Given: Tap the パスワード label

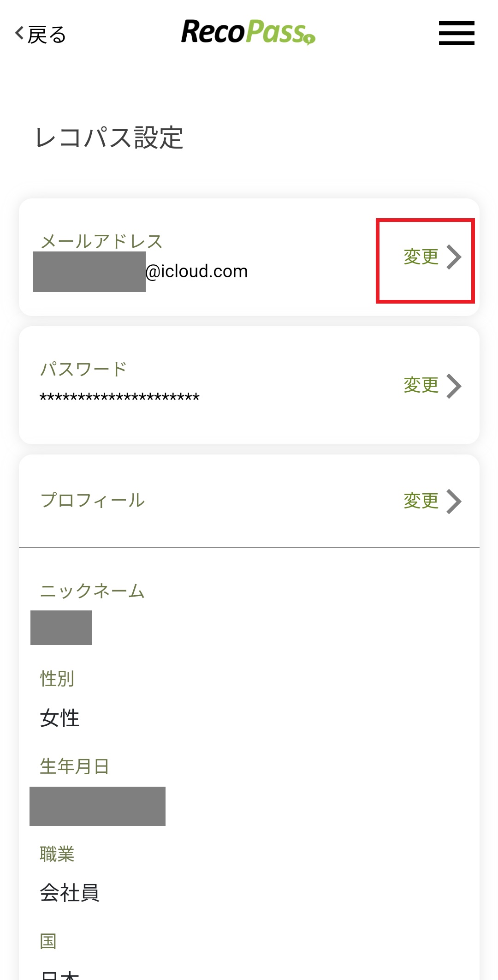Looking at the screenshot, I should (83, 369).
